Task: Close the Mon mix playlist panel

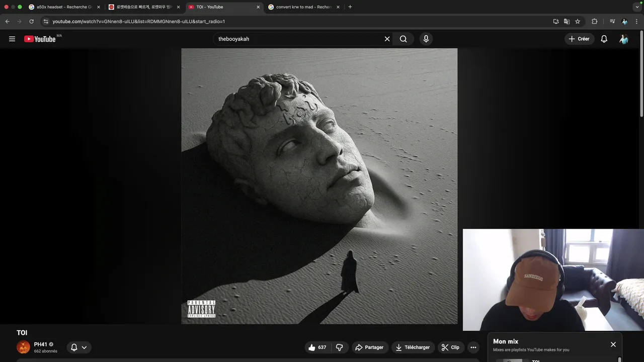Action: [613, 344]
